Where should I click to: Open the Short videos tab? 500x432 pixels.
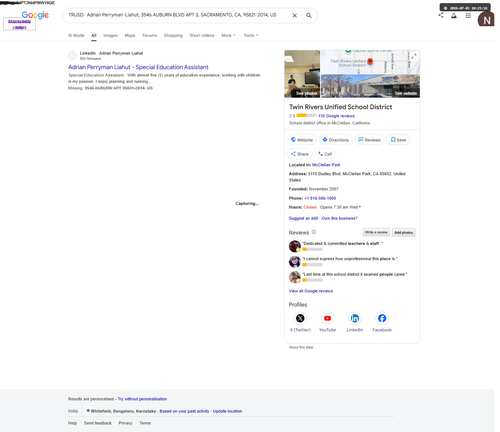point(202,35)
